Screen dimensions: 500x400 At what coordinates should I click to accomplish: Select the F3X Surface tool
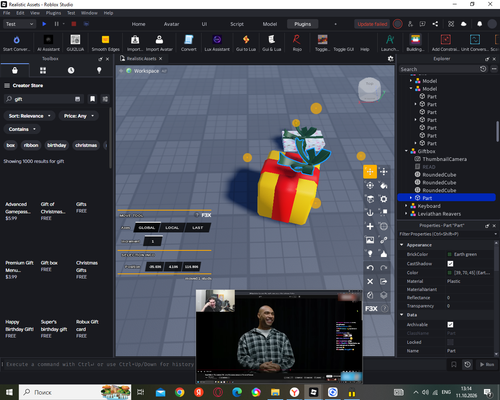tap(370, 199)
